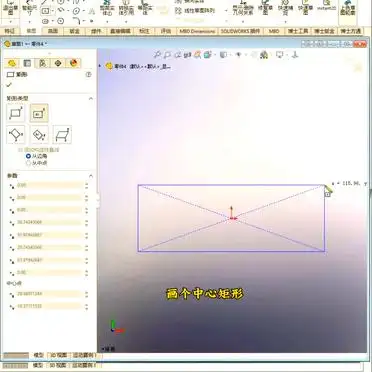Toggle the Section View icon
372x372 pixels.
[188, 55]
